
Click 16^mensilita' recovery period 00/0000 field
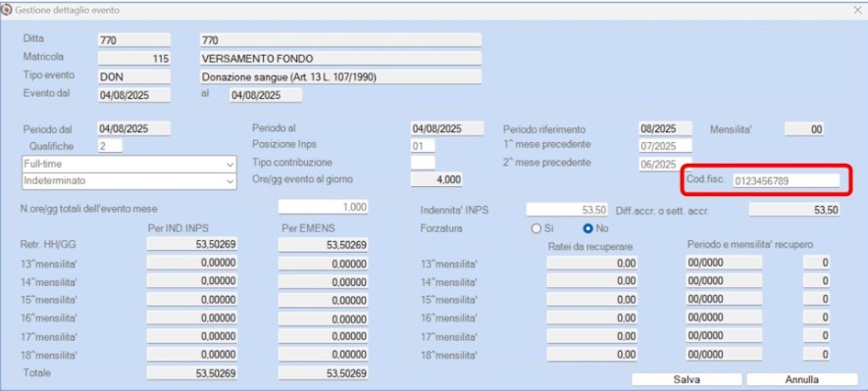tap(724, 318)
